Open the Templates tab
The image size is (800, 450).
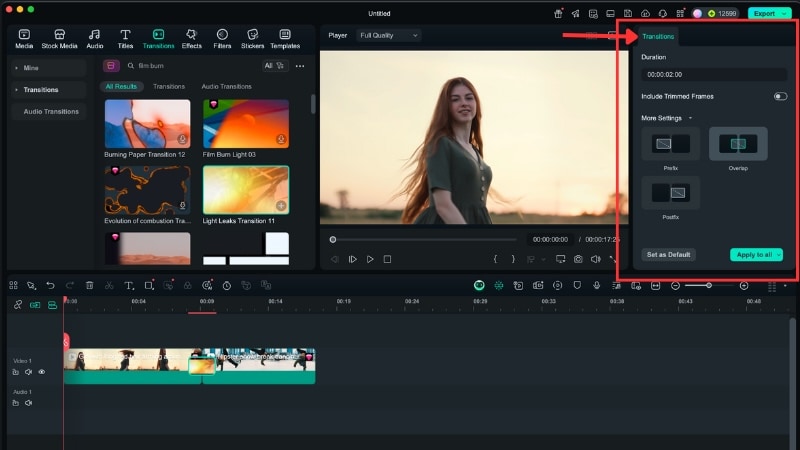tap(285, 39)
